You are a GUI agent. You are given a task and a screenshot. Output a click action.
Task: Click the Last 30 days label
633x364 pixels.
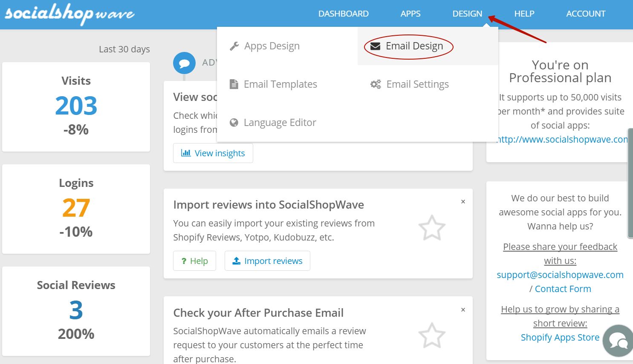(124, 49)
